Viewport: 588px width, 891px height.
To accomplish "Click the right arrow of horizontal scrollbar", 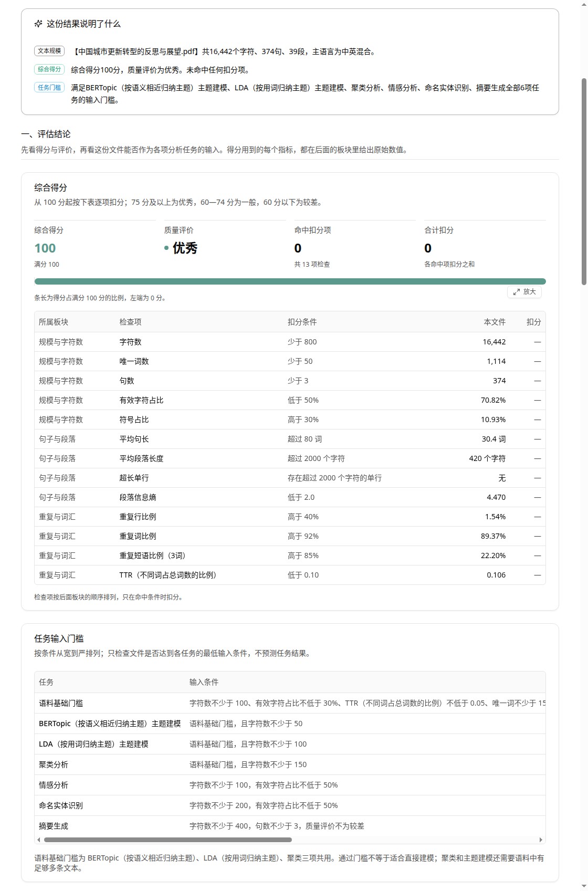I will click(541, 840).
